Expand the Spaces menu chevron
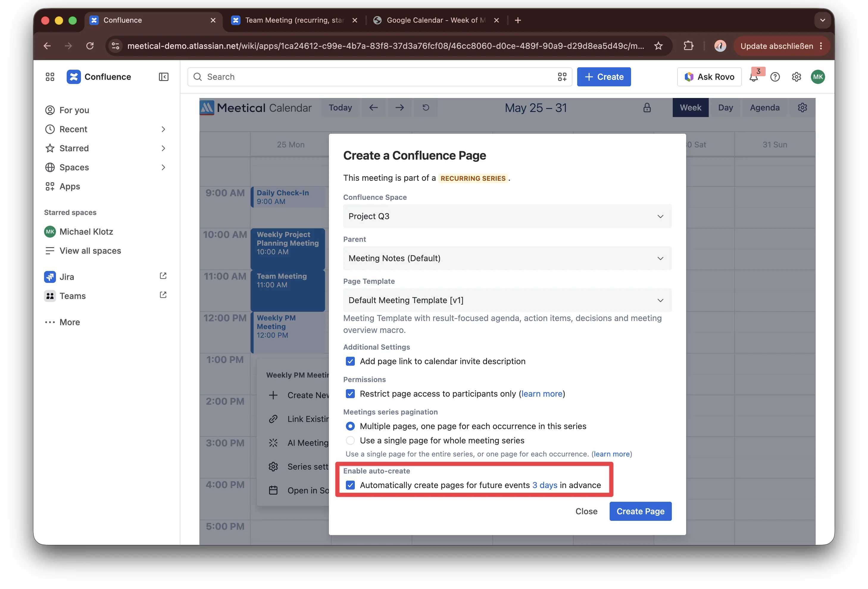 pyautogui.click(x=163, y=167)
